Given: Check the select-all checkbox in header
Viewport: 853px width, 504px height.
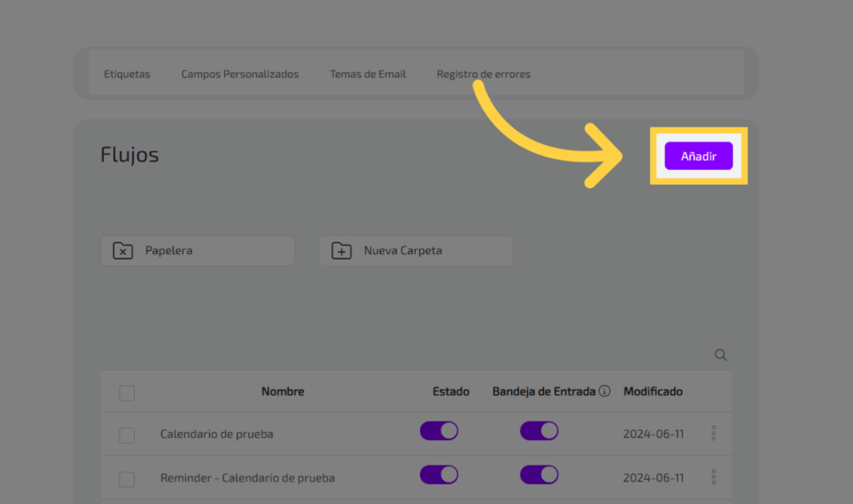Looking at the screenshot, I should [x=127, y=392].
